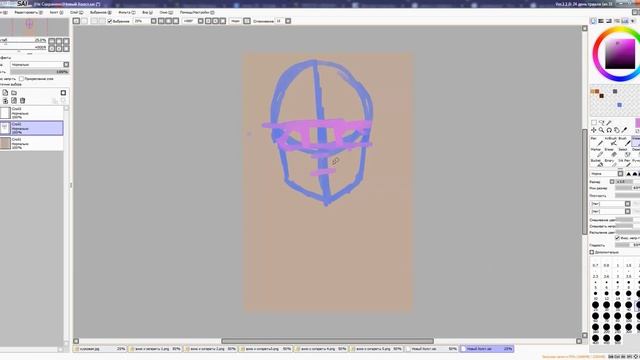Image resolution: width=640 pixels, height=360 pixels.
Task: Select the highlighted layer Слой2
Action: tap(32, 128)
